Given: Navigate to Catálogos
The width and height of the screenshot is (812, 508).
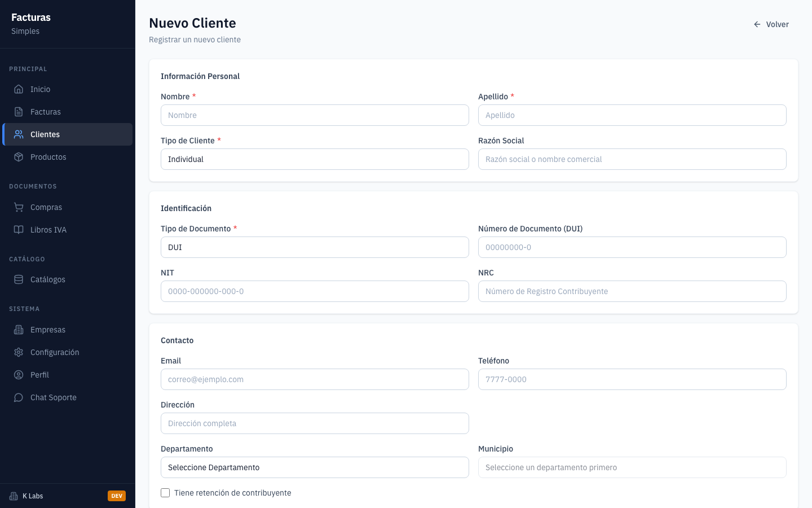Looking at the screenshot, I should (x=68, y=279).
